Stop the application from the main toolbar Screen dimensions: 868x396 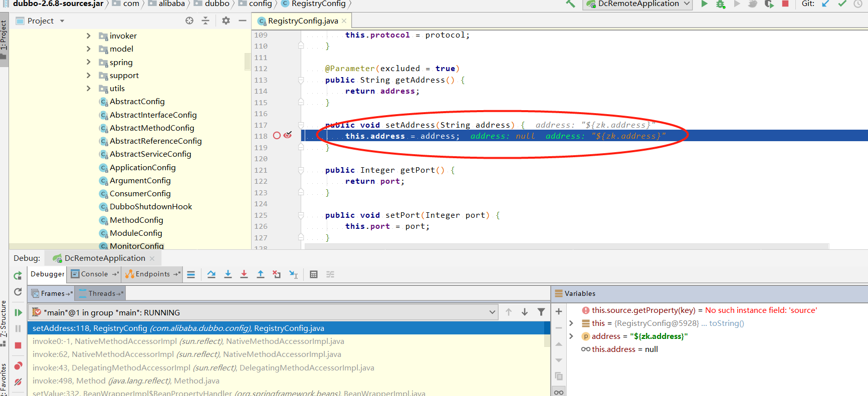point(785,4)
